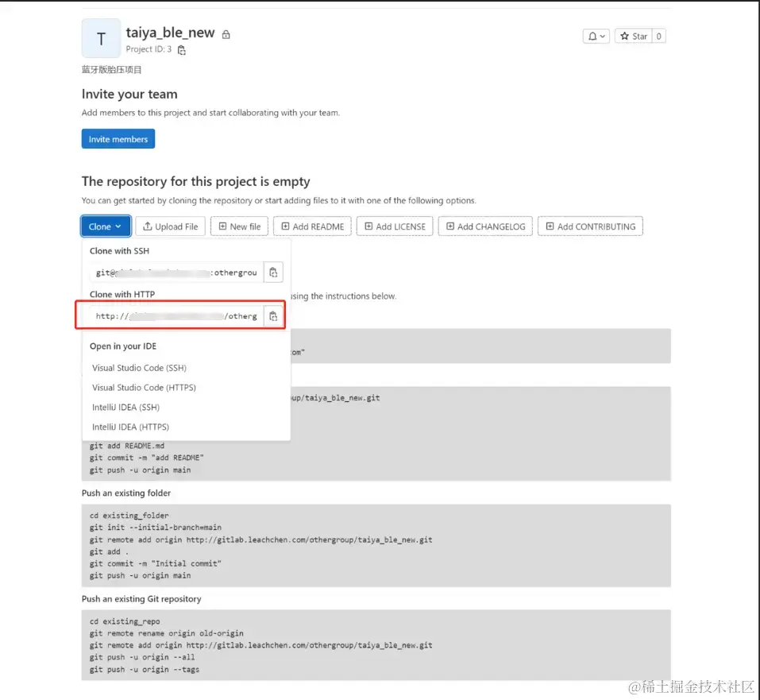Open in IntelliJ IDEA (SSH)

click(x=126, y=408)
